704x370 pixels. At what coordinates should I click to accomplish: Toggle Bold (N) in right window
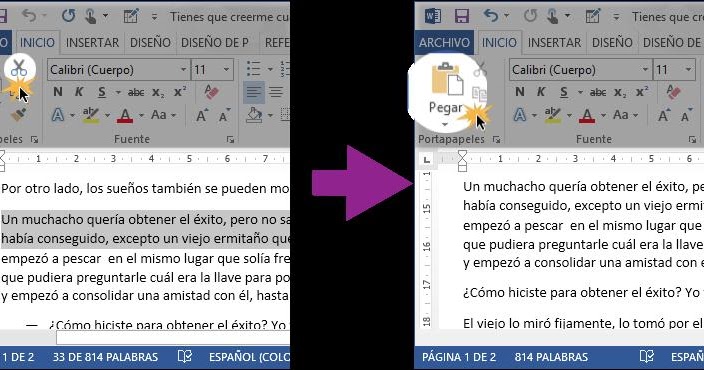tap(519, 92)
